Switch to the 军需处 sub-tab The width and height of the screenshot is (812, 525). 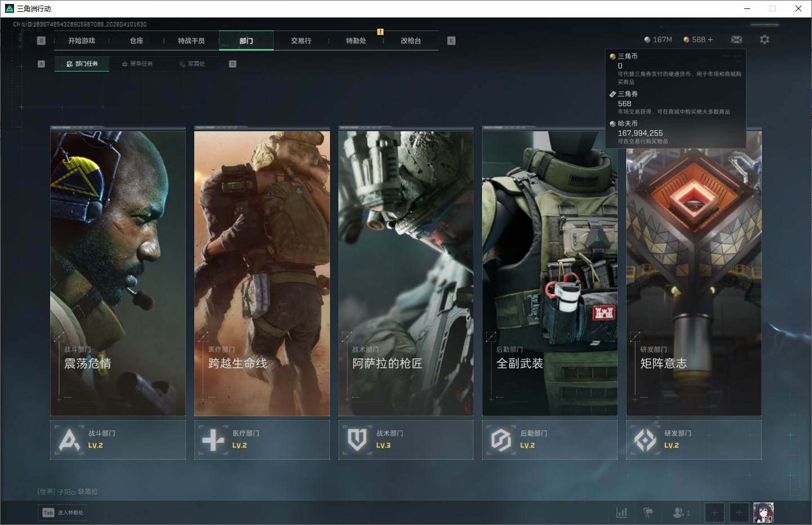[x=193, y=64]
